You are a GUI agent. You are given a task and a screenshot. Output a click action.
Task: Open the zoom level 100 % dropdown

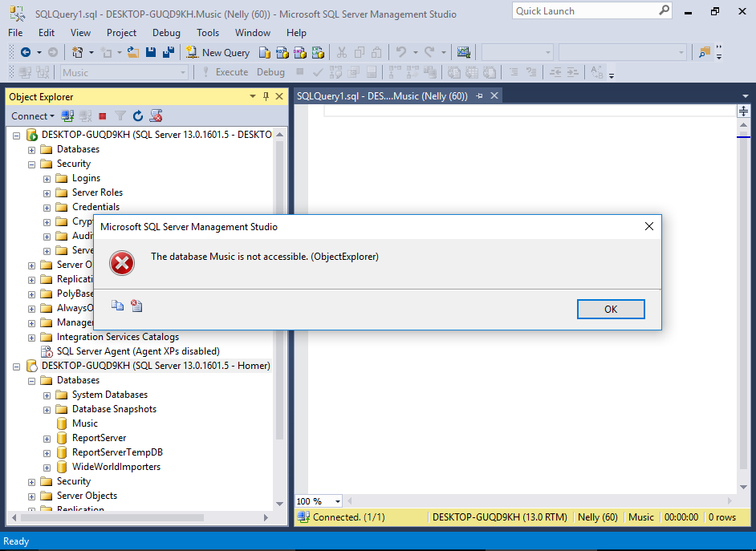(337, 501)
